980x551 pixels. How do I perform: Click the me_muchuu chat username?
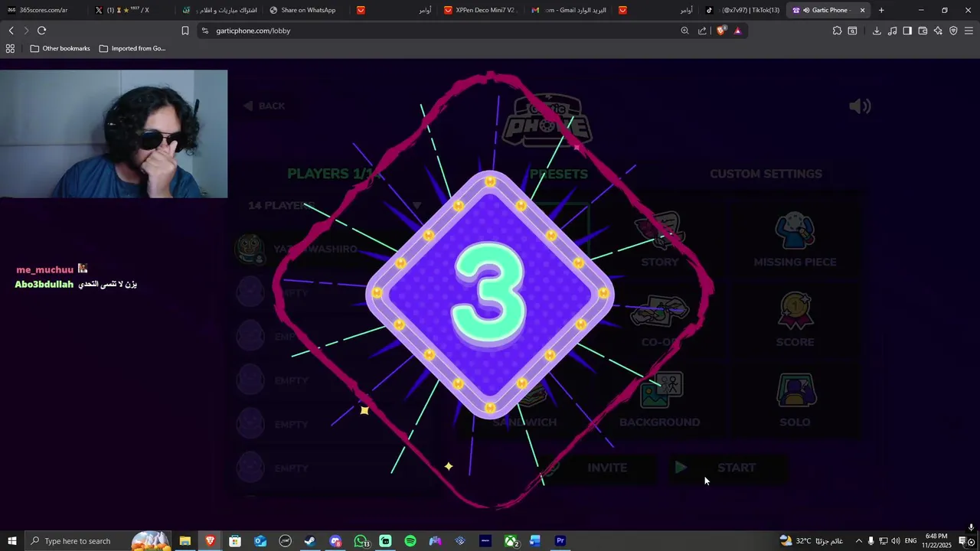pos(45,269)
